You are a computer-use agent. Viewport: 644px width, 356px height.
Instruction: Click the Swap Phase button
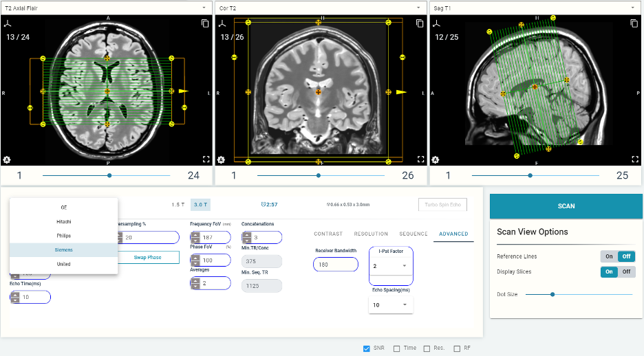[147, 257]
